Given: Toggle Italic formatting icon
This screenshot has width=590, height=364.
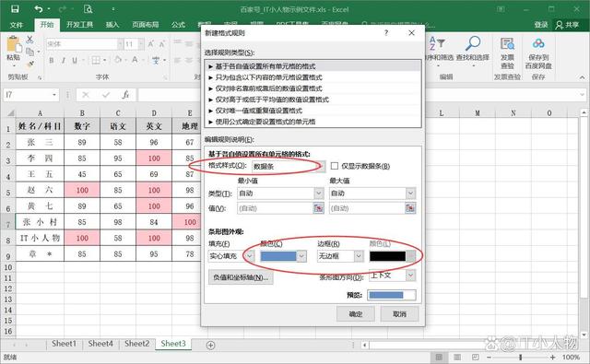Looking at the screenshot, I should 64,60.
